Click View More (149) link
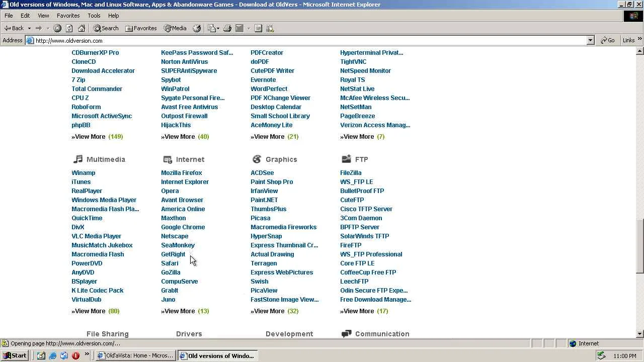The height and width of the screenshot is (362, 644). point(97,137)
